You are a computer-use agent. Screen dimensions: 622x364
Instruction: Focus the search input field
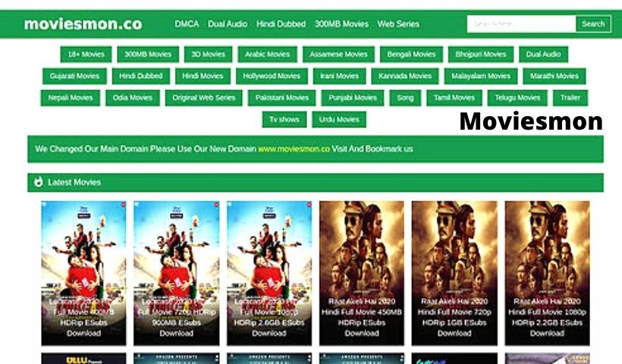pos(521,24)
